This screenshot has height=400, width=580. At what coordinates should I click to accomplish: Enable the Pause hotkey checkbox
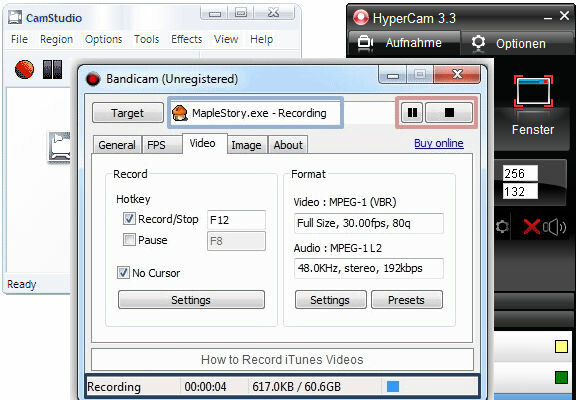[129, 239]
